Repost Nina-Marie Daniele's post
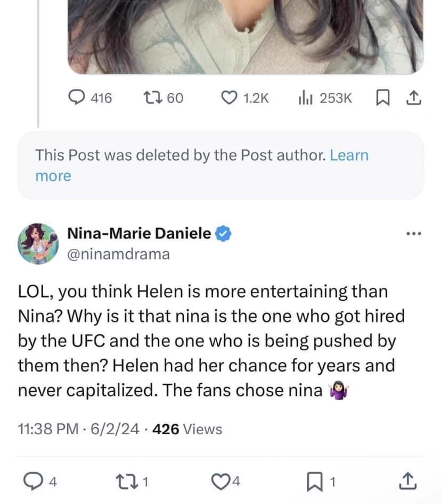The width and height of the screenshot is (441, 504). coord(132,481)
